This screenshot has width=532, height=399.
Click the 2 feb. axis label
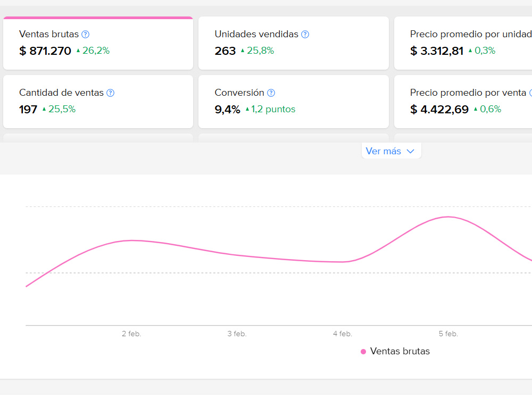[x=131, y=334]
